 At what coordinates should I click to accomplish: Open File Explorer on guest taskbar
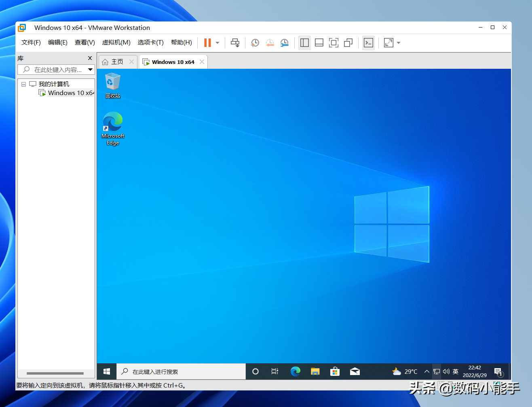[x=315, y=371]
